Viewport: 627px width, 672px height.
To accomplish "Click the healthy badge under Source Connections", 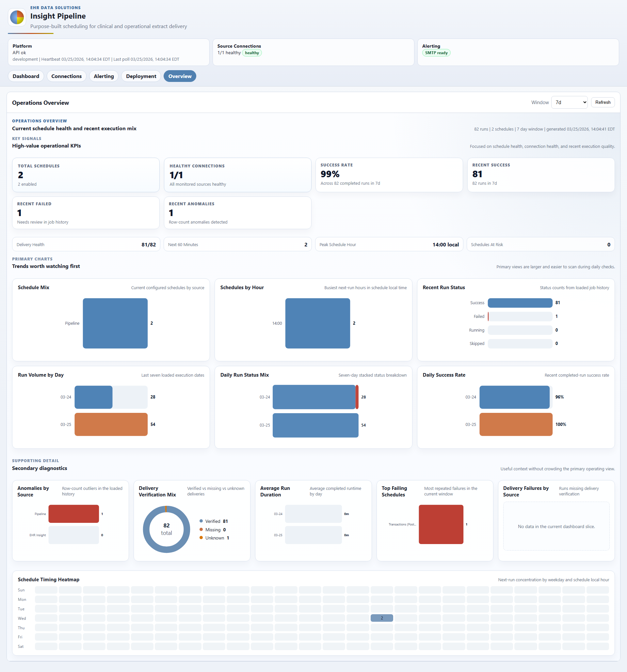I will 251,53.
